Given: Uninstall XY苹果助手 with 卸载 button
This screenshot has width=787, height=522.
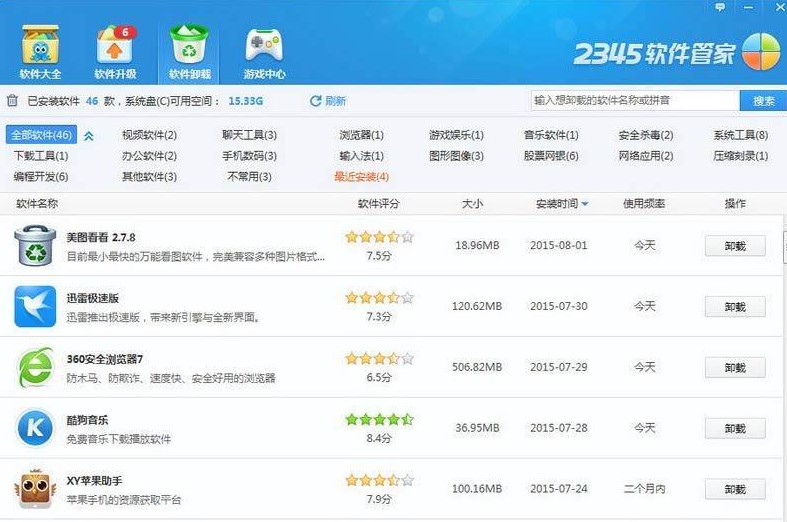Looking at the screenshot, I should point(735,489).
